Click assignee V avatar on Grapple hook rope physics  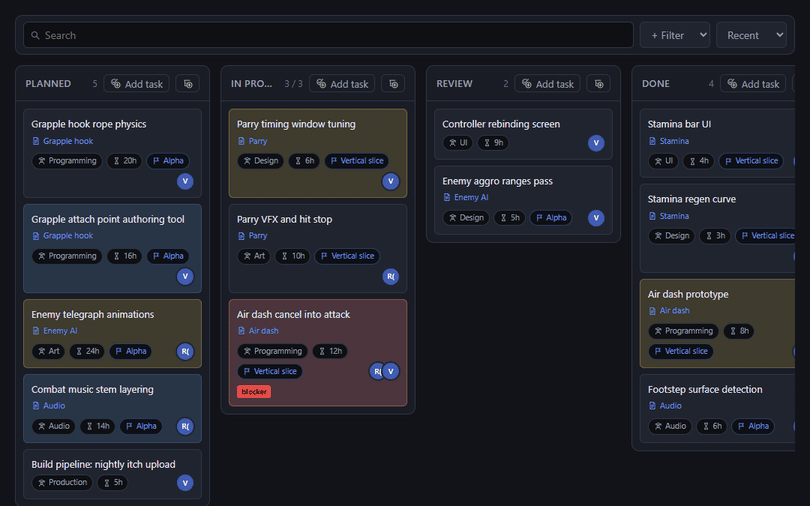coord(185,181)
